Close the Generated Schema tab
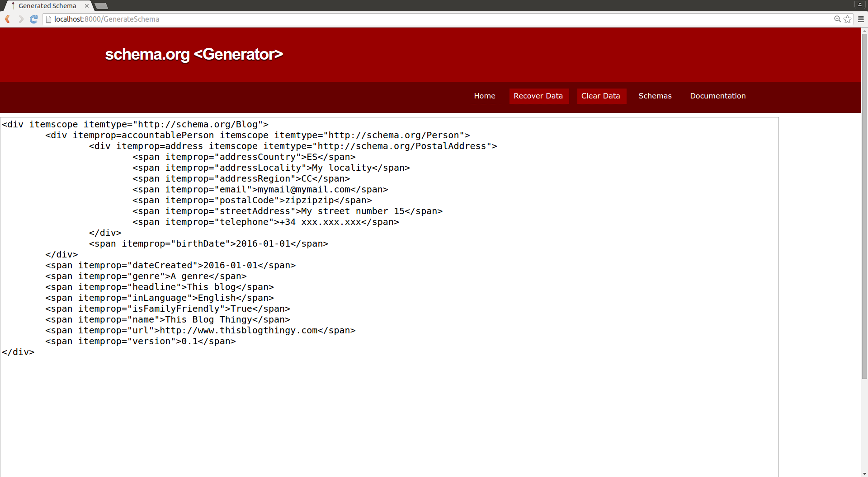868x477 pixels. tap(87, 6)
